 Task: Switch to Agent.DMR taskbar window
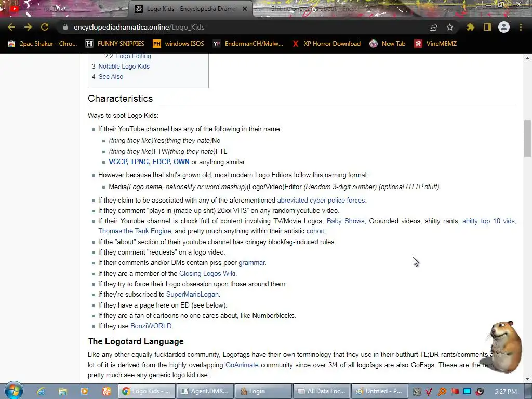(x=205, y=391)
